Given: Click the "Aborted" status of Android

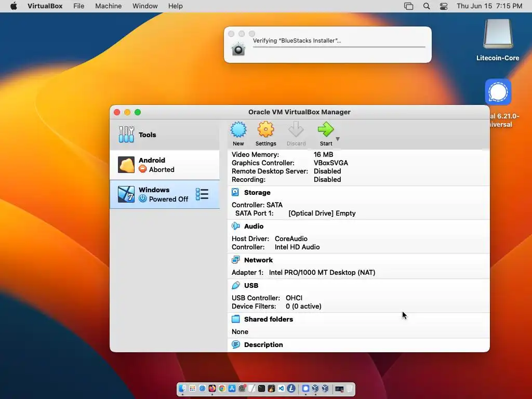Looking at the screenshot, I should [162, 169].
